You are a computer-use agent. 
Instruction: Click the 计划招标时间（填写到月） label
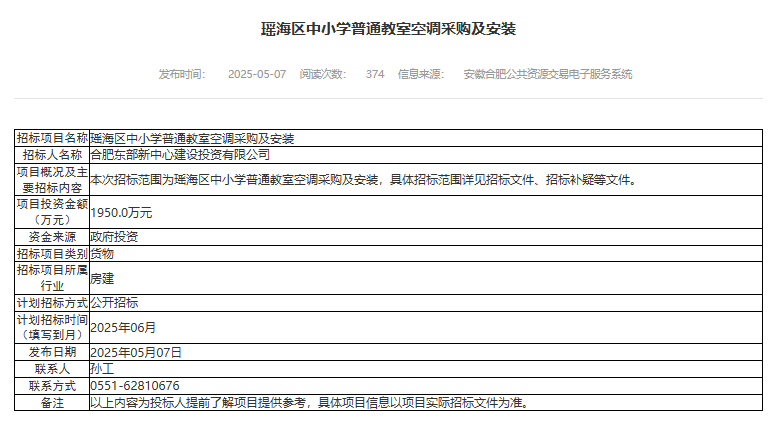coord(52,327)
